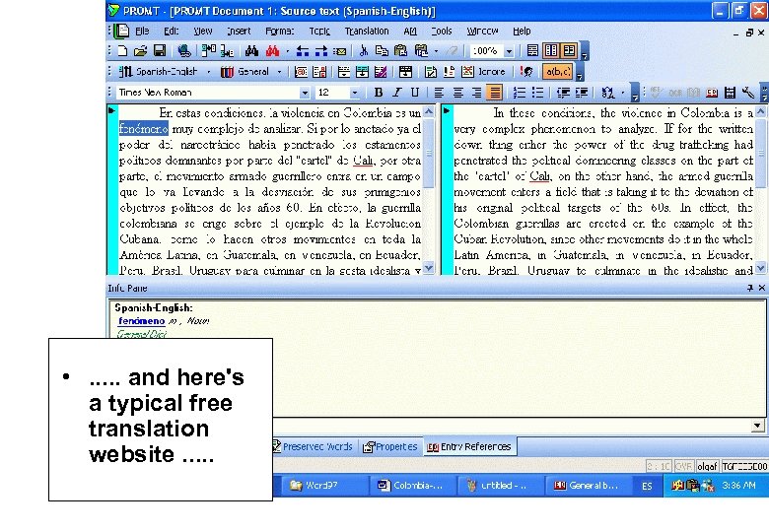769x532 pixels.
Task: Click the Underline button
Action: [x=415, y=92]
